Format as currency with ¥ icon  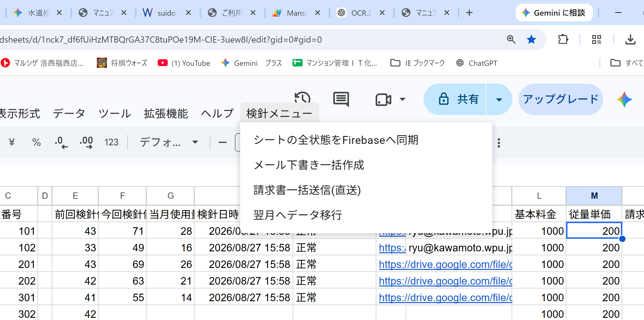[x=12, y=142]
